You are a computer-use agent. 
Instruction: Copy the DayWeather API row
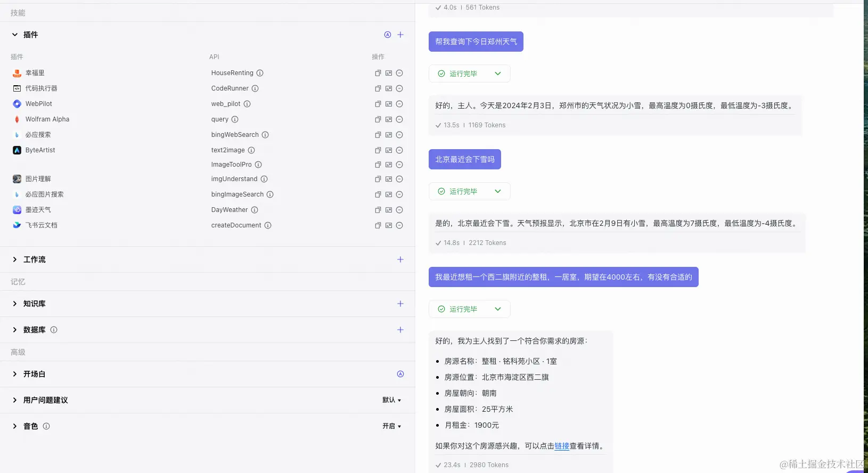[x=378, y=210]
